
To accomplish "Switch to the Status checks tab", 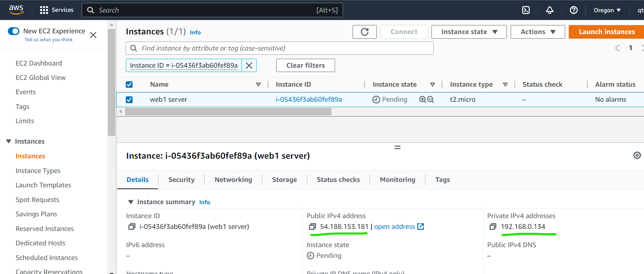I will 338,180.
